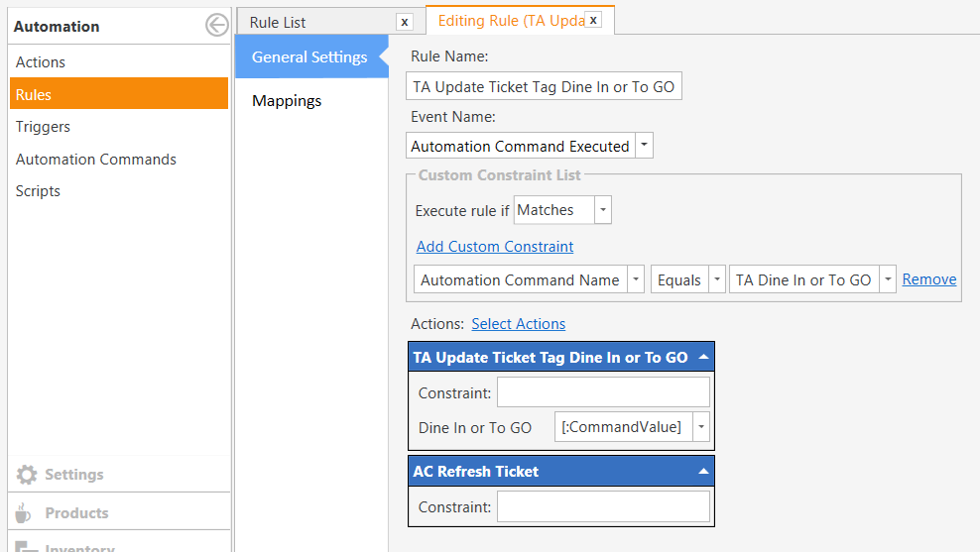Close the Editing Rule tab
Viewport: 980px width, 552px height.
point(592,20)
